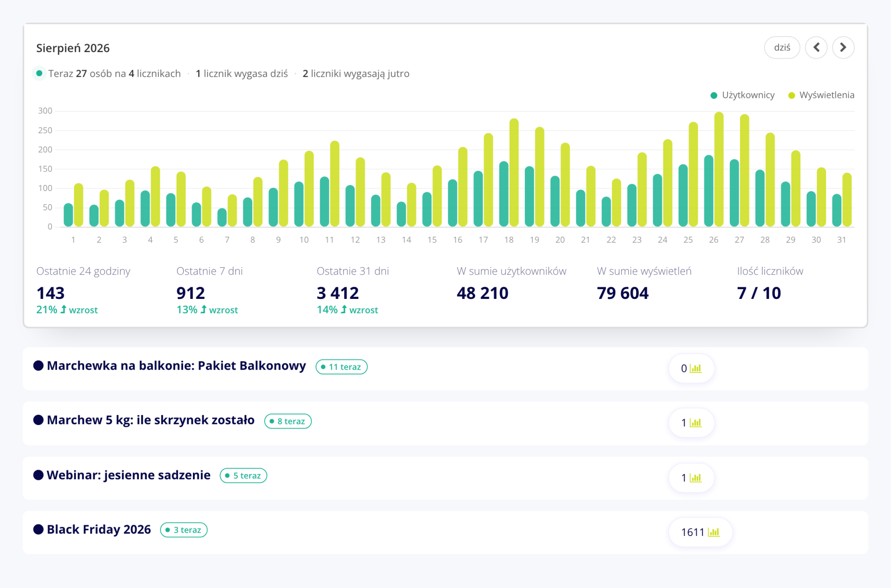
Task: Click the text '2 liczniki wygasają jutro'
Action: 356,73
